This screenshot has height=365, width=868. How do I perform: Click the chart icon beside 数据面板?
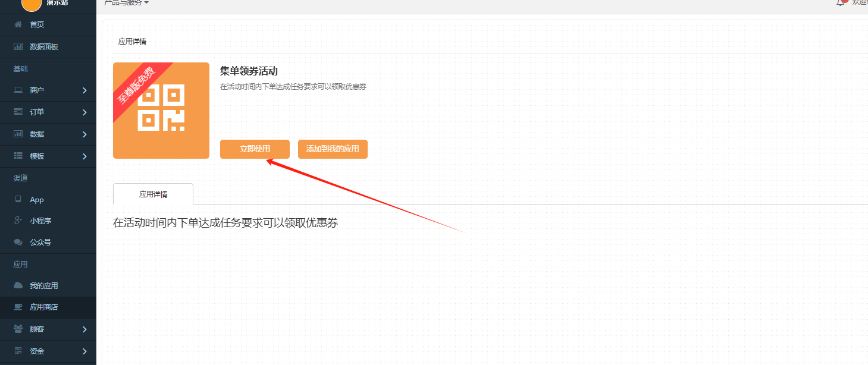(x=18, y=46)
